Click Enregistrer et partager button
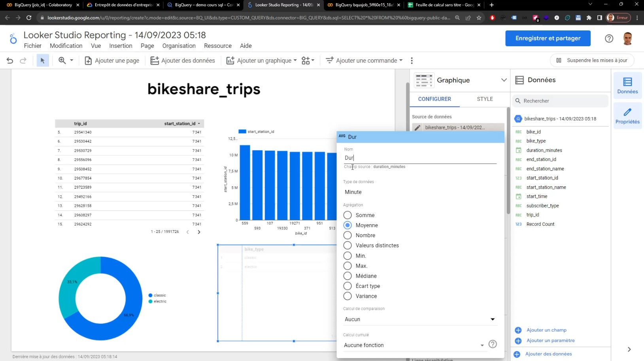The image size is (644, 361). pos(548,38)
